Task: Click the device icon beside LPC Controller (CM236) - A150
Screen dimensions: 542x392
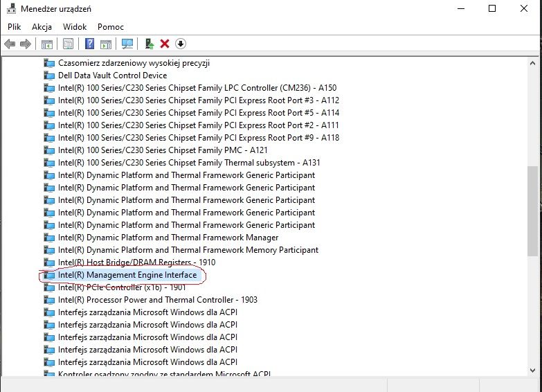Action: pyautogui.click(x=49, y=88)
